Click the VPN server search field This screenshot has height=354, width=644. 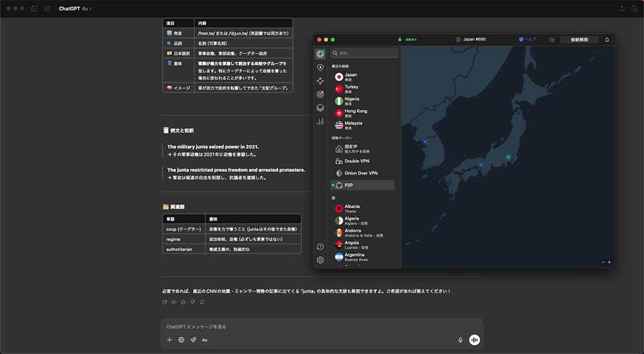point(365,53)
